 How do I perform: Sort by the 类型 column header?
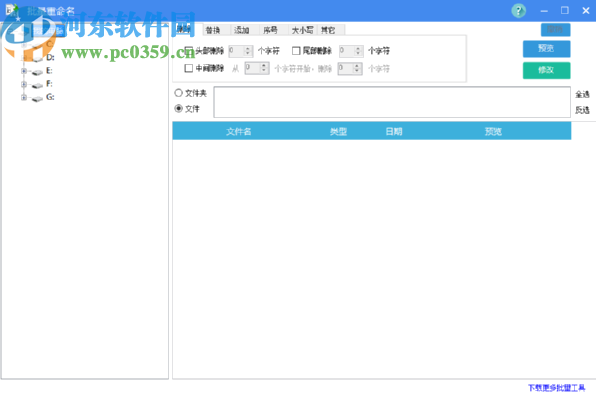coord(338,131)
